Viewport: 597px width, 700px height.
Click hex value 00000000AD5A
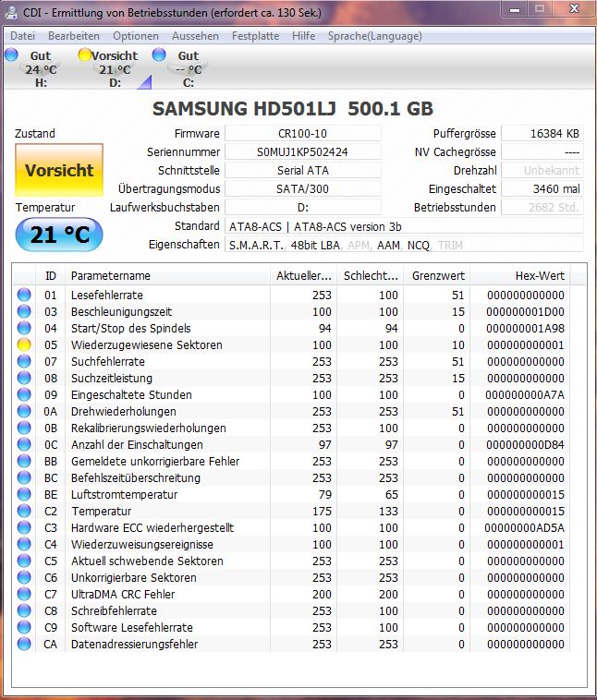click(525, 527)
